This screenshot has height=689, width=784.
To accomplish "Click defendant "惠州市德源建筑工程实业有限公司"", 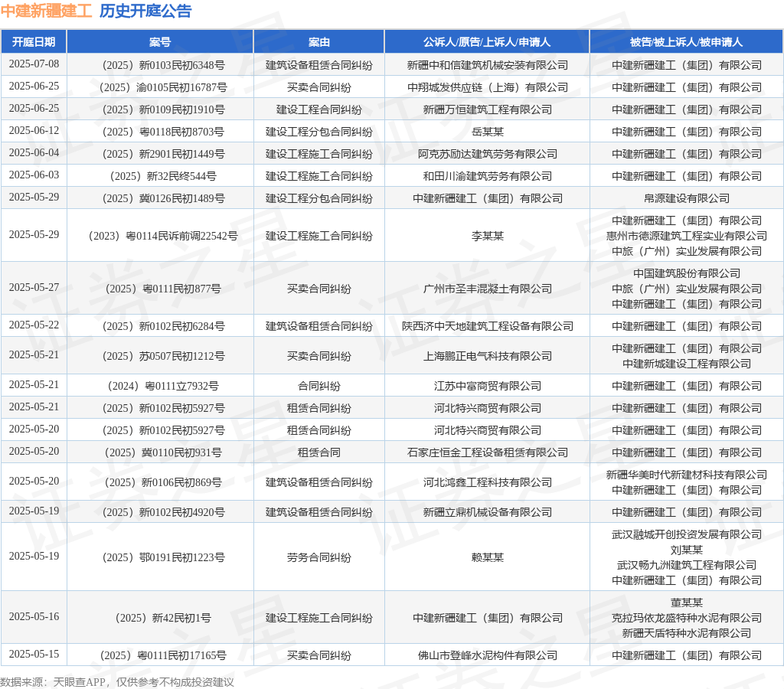I will pos(687,236).
